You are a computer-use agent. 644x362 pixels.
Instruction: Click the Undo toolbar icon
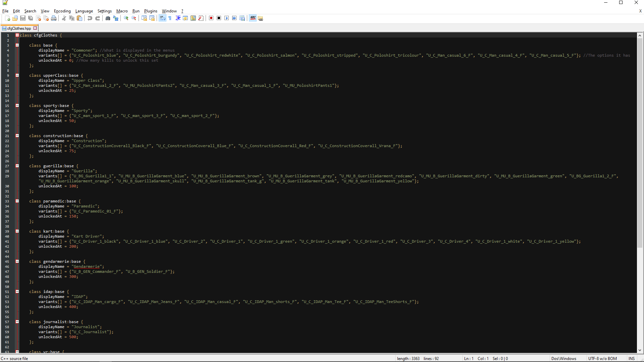click(x=90, y=18)
